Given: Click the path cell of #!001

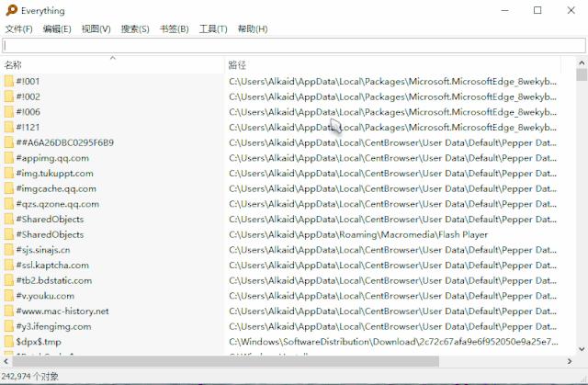Looking at the screenshot, I should (392, 81).
